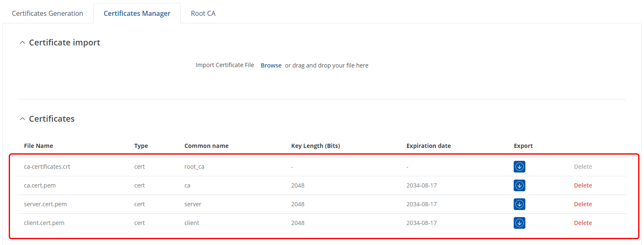Switch to Certificates Generation tab

pos(47,13)
